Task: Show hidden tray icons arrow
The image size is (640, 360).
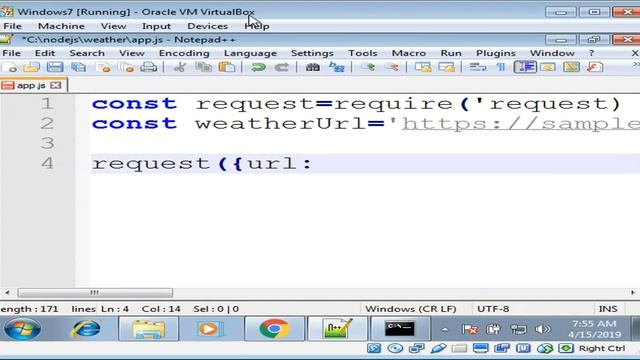Action: 445,329
